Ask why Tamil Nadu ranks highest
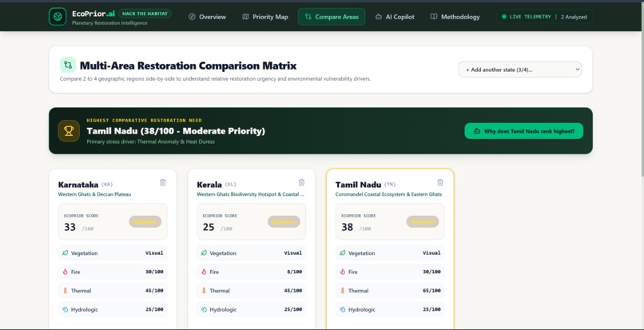Screen dimensions: 644x330 tap(523, 131)
